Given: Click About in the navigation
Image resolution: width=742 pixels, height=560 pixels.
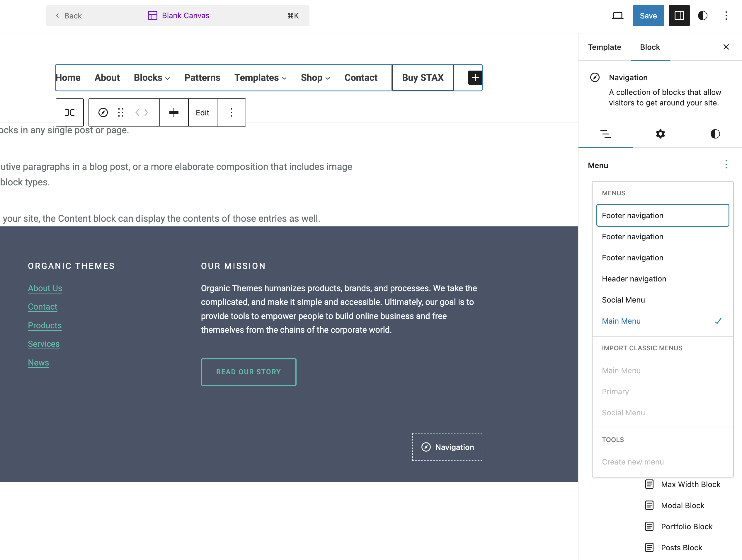Looking at the screenshot, I should [107, 77].
